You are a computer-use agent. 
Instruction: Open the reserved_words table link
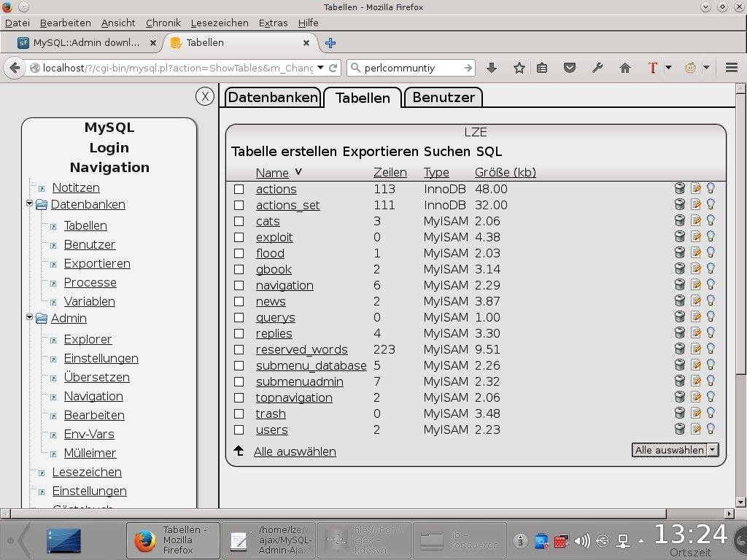[x=301, y=349]
